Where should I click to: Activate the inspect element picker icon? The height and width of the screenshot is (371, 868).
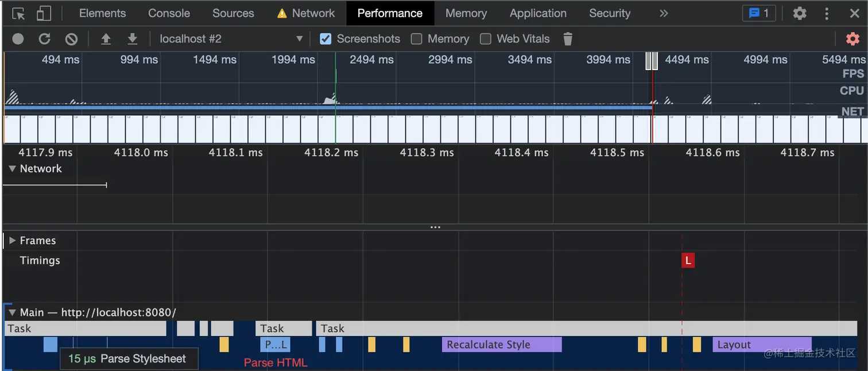pyautogui.click(x=18, y=13)
